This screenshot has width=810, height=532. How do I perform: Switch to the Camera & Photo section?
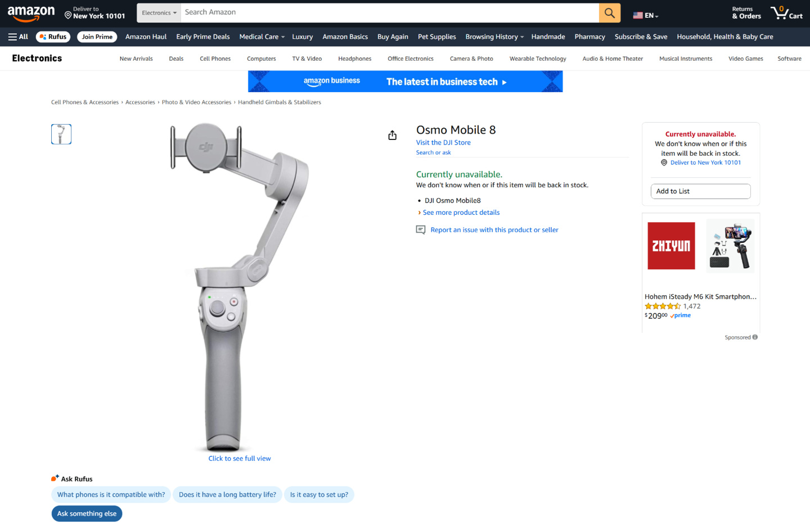(x=471, y=58)
